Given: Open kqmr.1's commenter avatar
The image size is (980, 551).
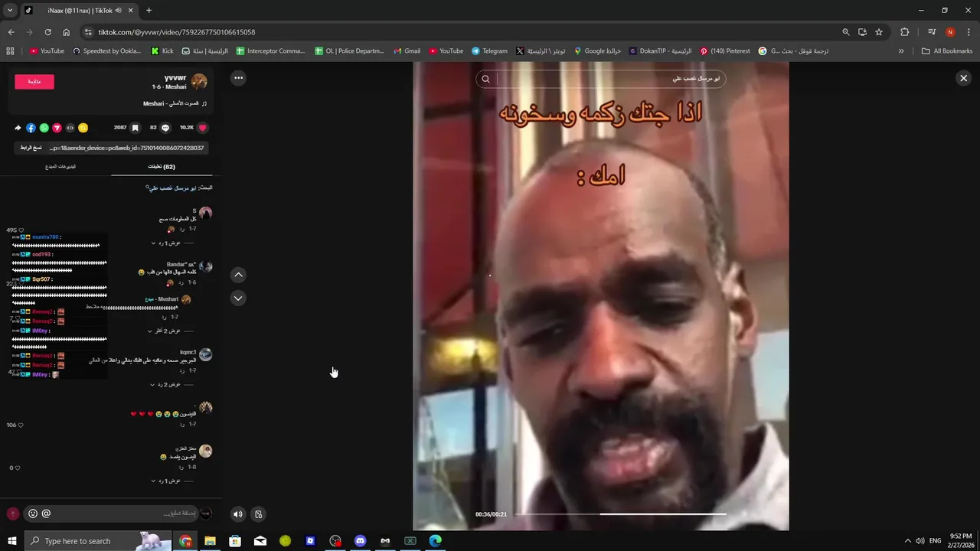Looking at the screenshot, I should tap(205, 354).
